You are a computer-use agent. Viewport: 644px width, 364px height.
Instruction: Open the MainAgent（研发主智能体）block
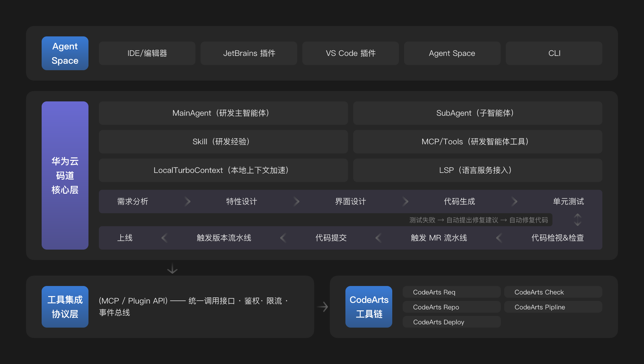tap(223, 113)
